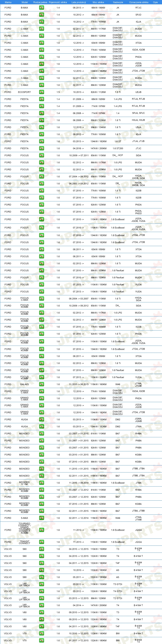The width and height of the screenshot is (162, 644).
Task: Click production years 10.2009 -> 07.2011
Action: pyautogui.click(x=79, y=155)
